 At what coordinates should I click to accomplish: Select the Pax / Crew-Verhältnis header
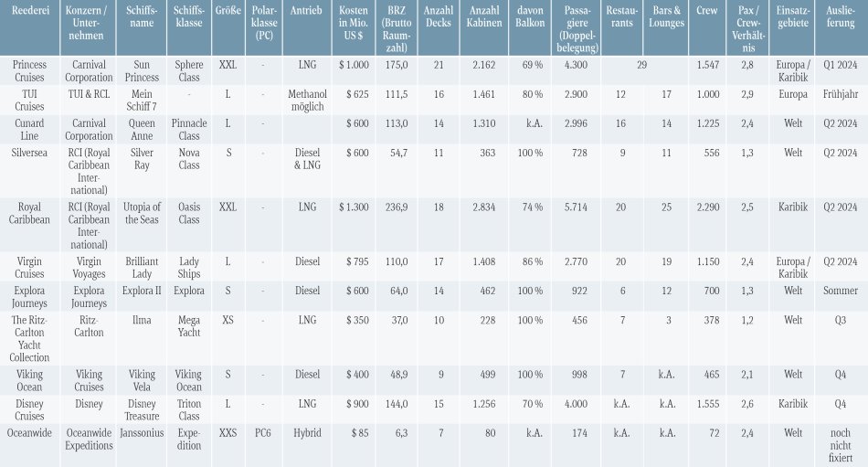point(748,29)
